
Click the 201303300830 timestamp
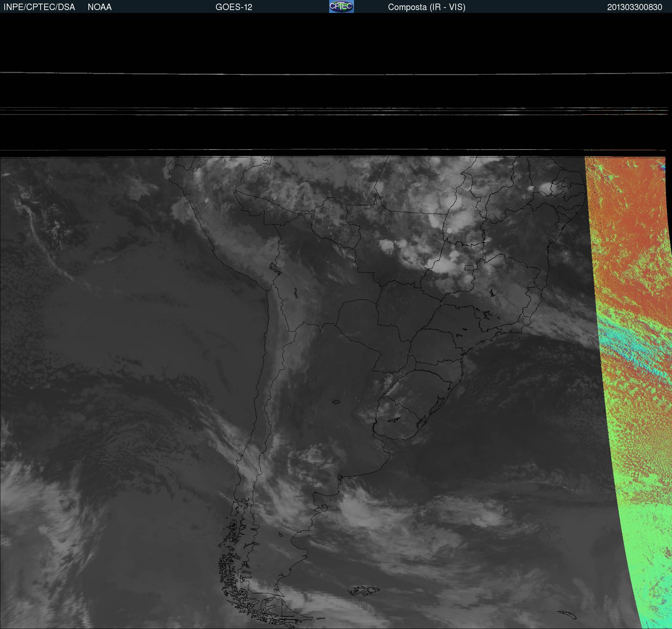click(635, 7)
